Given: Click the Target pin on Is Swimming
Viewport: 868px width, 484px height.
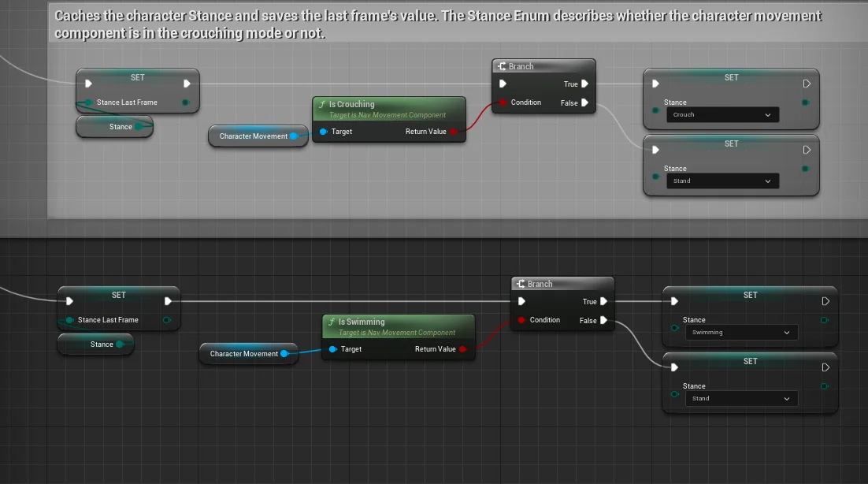Looking at the screenshot, I should pos(332,349).
